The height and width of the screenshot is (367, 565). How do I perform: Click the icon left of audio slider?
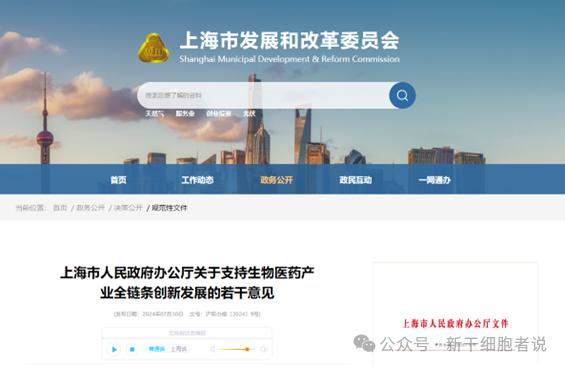[213, 349]
